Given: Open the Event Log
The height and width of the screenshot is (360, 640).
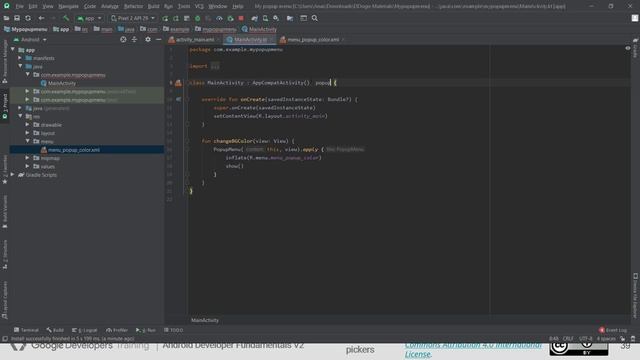Looking at the screenshot, I should pyautogui.click(x=613, y=330).
